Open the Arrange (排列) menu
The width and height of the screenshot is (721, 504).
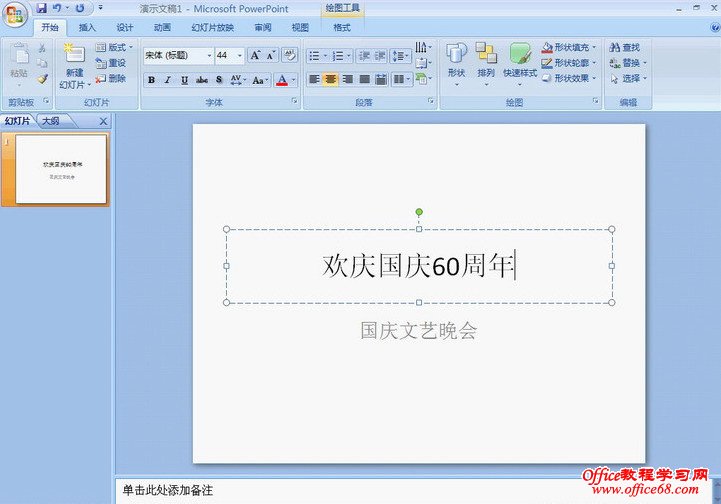[x=486, y=64]
